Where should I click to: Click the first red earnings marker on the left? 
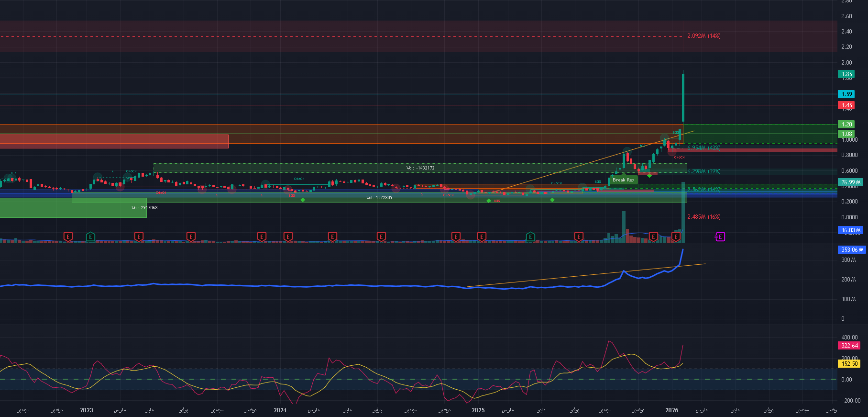68,237
